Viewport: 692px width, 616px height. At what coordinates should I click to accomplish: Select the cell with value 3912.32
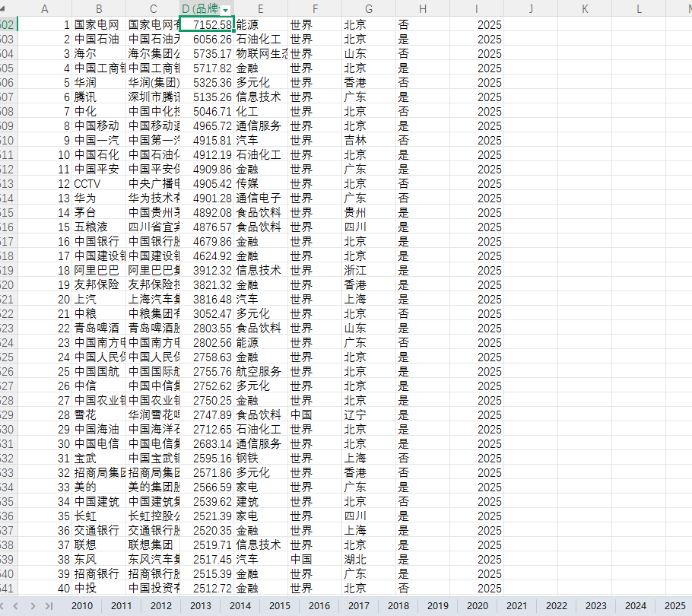pyautogui.click(x=207, y=271)
